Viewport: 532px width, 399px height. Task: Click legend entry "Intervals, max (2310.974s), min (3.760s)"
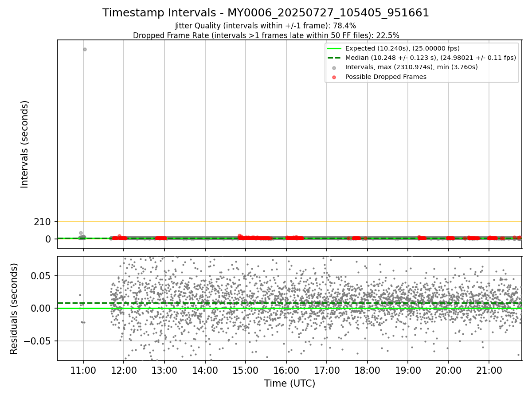[x=411, y=67]
